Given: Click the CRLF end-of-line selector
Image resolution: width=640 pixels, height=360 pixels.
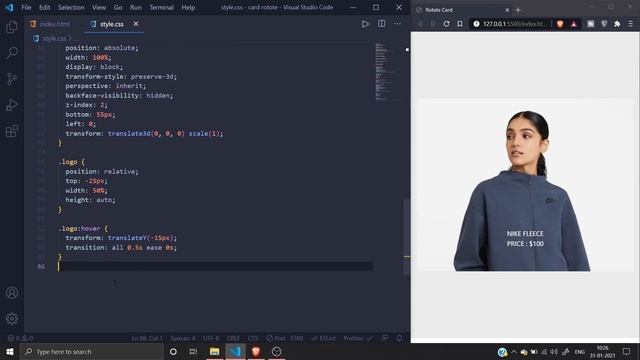Looking at the screenshot, I should click(x=233, y=338).
